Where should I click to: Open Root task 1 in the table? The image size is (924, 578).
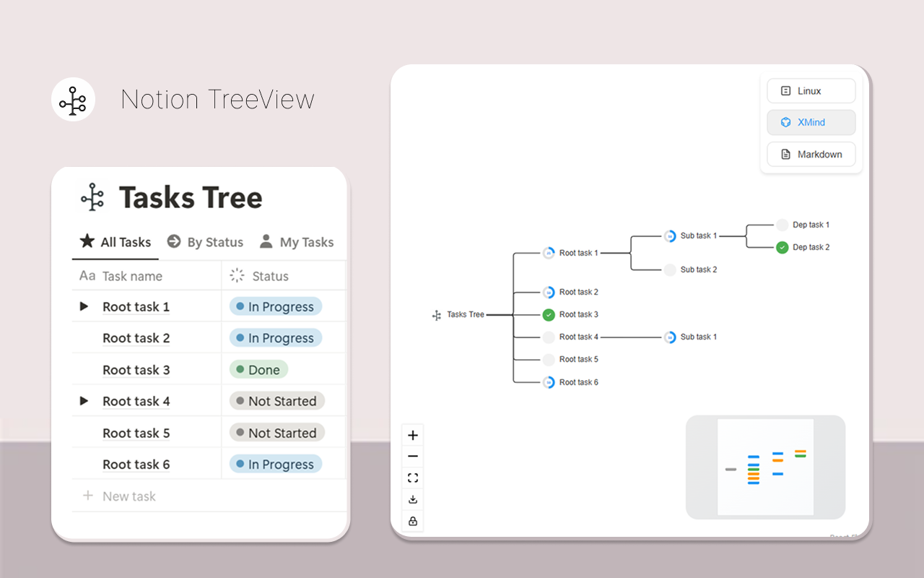click(x=136, y=307)
